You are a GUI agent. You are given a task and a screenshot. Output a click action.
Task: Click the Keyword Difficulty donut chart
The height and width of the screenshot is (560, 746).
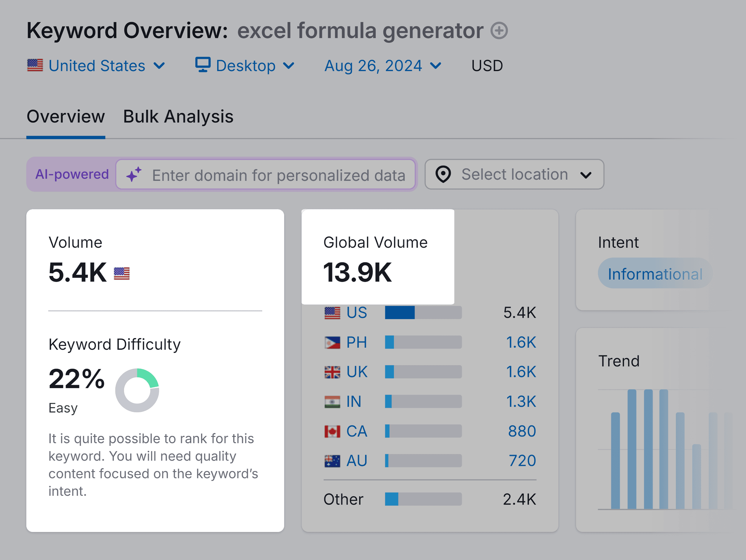point(137,390)
